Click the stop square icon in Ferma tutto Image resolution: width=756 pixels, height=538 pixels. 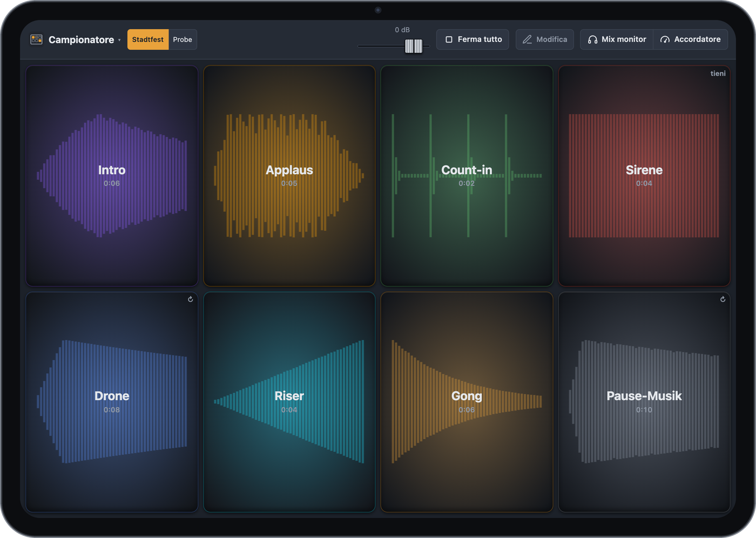449,39
